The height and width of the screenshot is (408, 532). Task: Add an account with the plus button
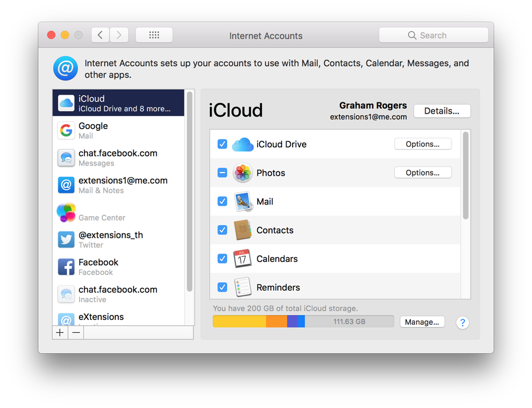coord(60,333)
